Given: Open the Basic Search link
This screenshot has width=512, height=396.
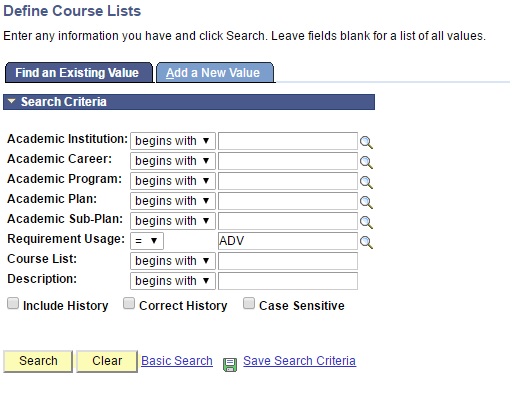Looking at the screenshot, I should tap(177, 361).
